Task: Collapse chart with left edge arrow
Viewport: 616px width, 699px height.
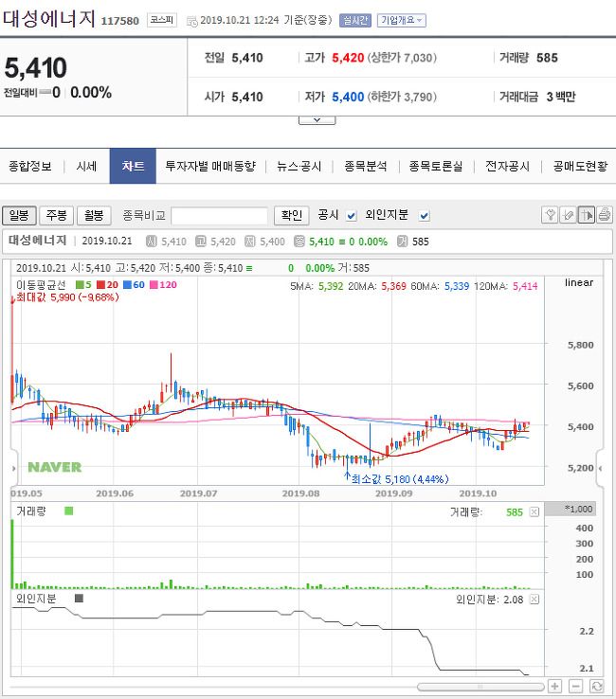Action: (14, 468)
